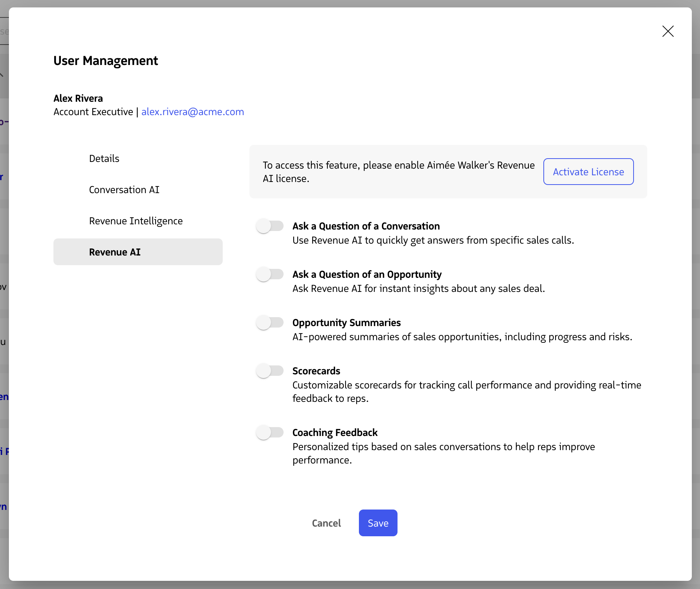Click the Scorecards description about call performance
This screenshot has width=700, height=589.
(x=466, y=391)
